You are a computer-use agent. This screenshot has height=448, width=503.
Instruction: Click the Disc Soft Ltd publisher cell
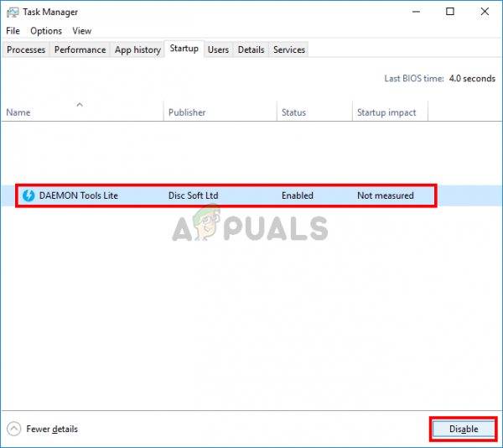(193, 195)
